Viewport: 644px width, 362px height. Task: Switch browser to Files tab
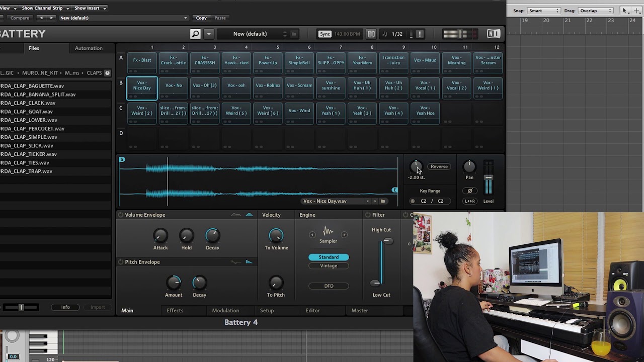pos(34,48)
